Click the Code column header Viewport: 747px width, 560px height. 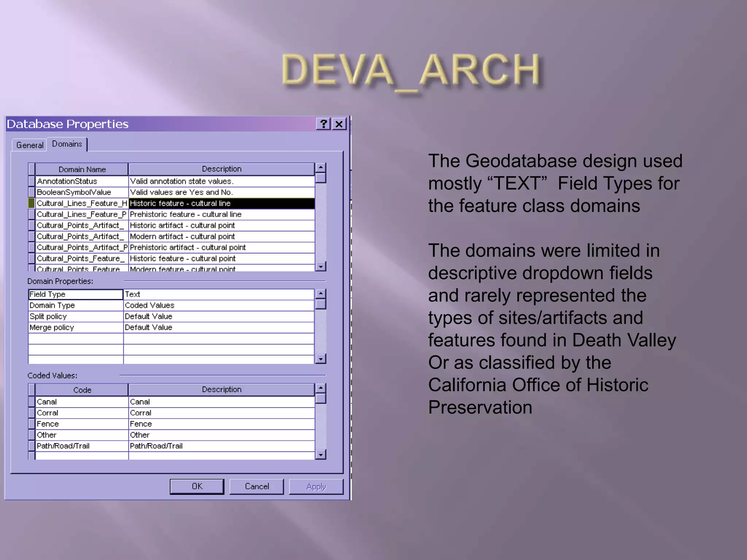click(x=82, y=390)
